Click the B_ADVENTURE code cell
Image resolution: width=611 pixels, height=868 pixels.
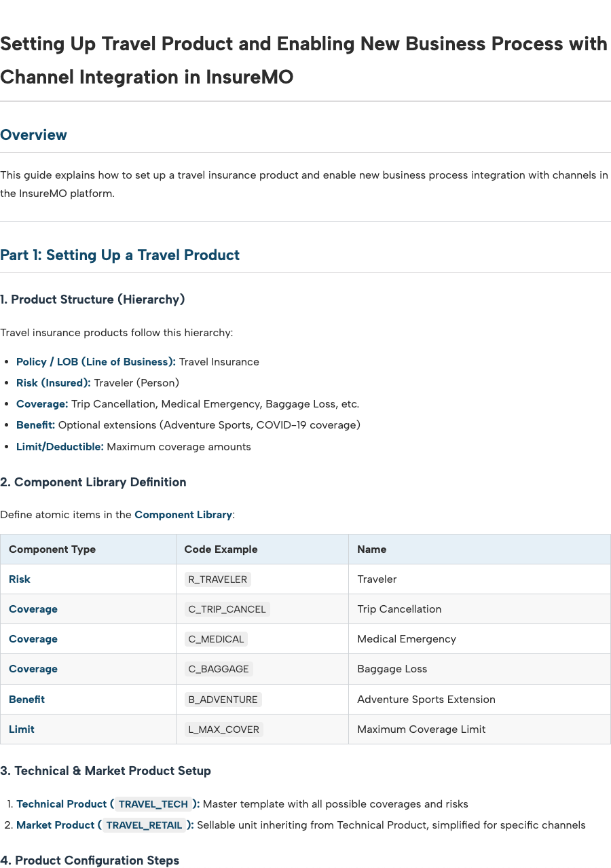click(x=223, y=699)
